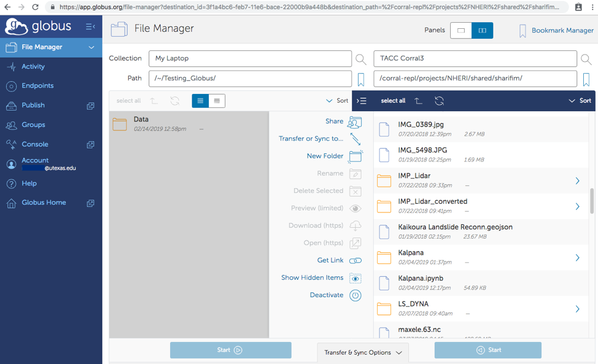598x364 pixels.
Task: Select Kaikoura Landslide Reconn.geojson file
Action: click(481, 232)
